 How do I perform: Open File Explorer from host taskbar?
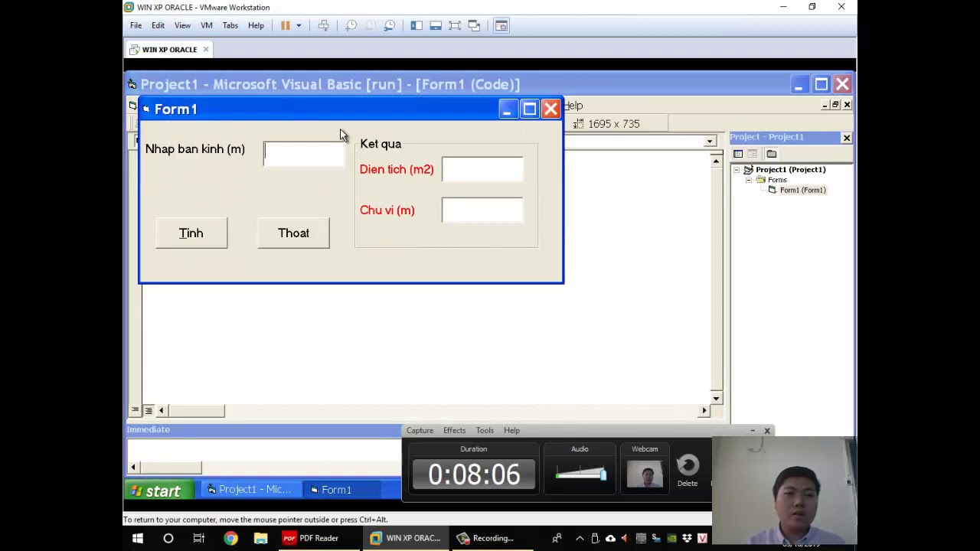pos(260,538)
